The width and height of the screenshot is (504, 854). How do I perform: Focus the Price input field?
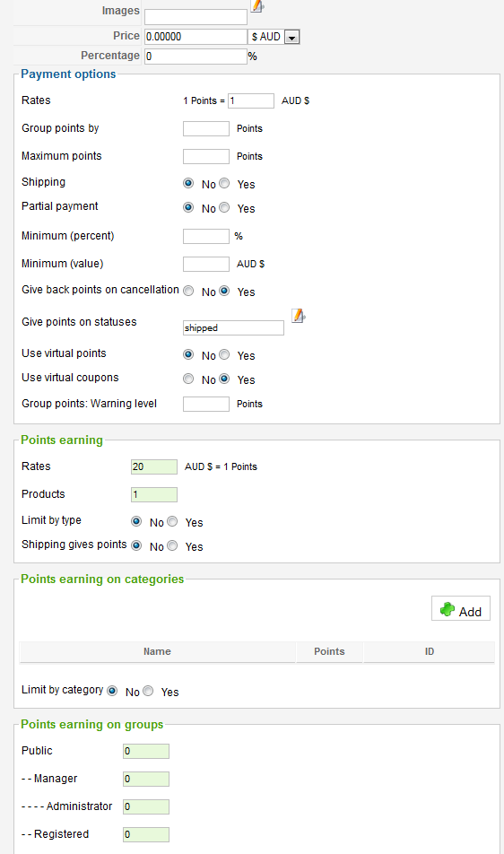click(196, 37)
